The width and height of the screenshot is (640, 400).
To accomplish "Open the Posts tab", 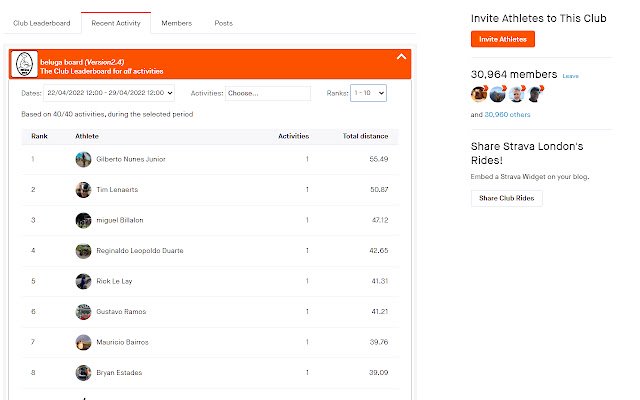I will pyautogui.click(x=223, y=22).
